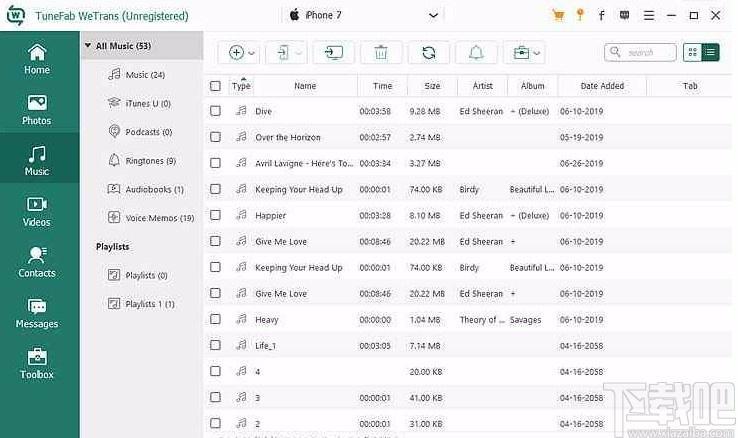Sort by the Album column header
Viewport: 738px width, 438px height.
[x=532, y=86]
